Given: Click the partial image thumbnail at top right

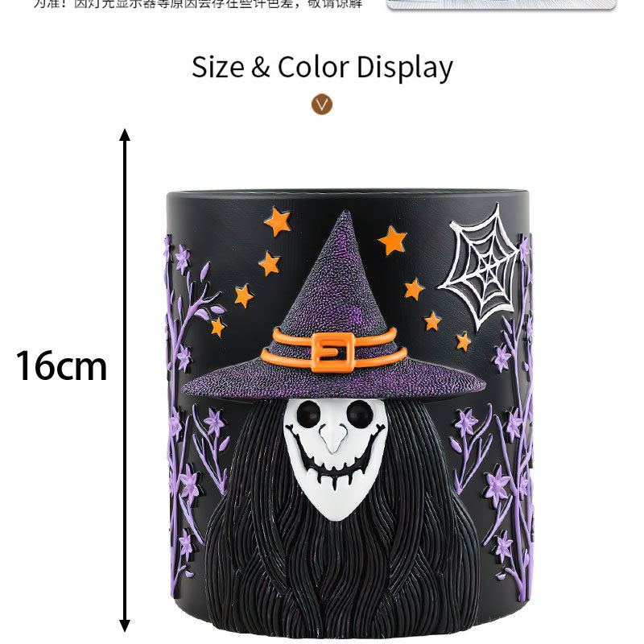Looking at the screenshot, I should tap(502, 4).
